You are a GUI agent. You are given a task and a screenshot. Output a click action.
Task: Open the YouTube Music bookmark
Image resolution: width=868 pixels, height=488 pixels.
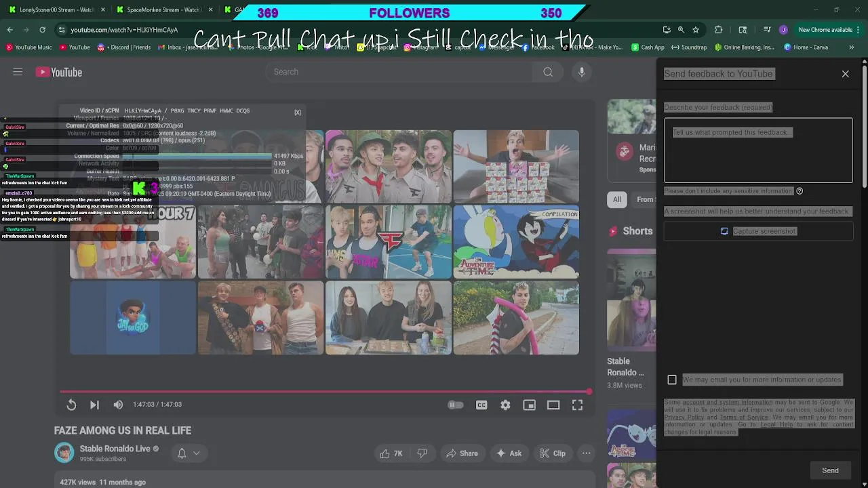(x=28, y=47)
